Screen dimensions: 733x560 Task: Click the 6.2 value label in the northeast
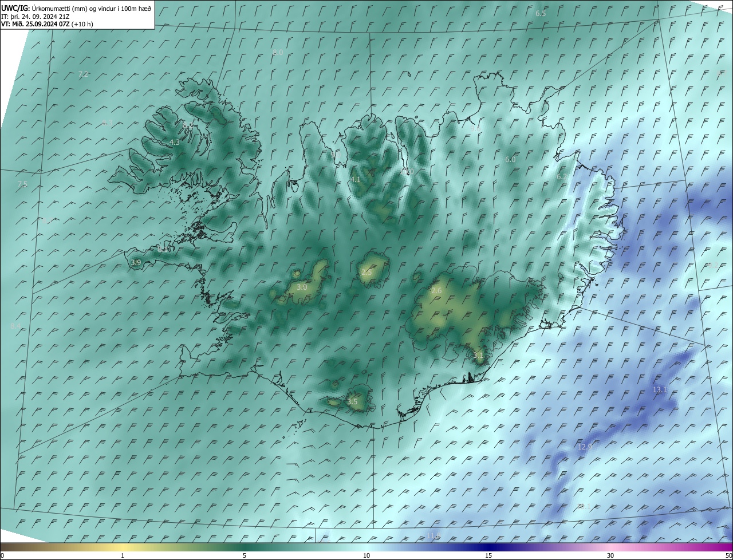562,177
